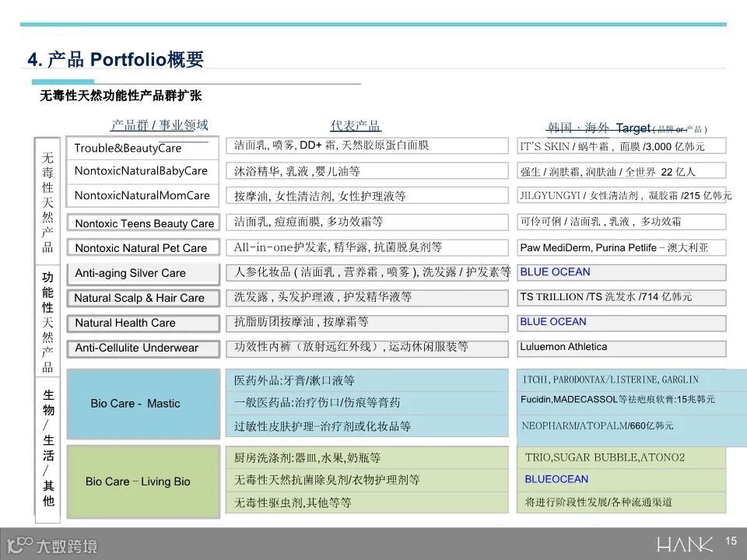
Task: Select the Bio Care – Living Bio block
Action: coord(143,481)
